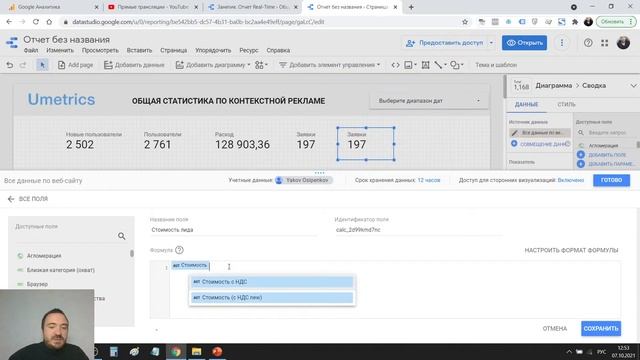Click Add page in the toolbar

pos(76,65)
